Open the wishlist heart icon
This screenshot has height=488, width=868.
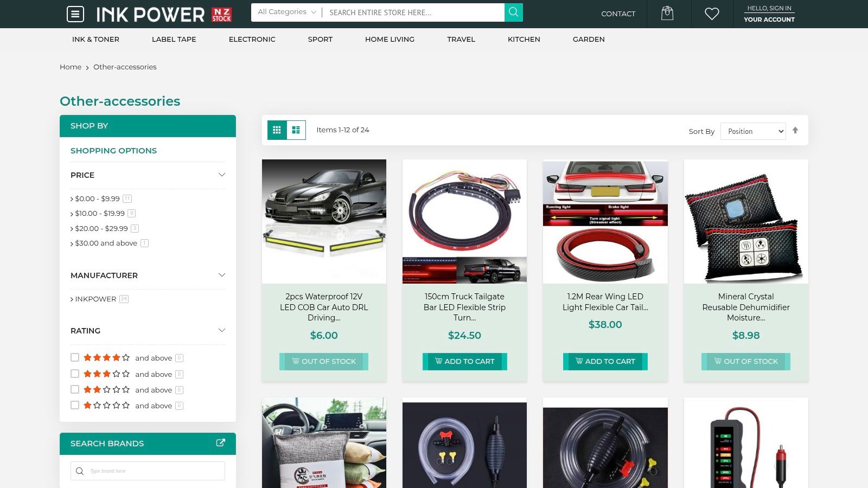pyautogui.click(x=712, y=14)
